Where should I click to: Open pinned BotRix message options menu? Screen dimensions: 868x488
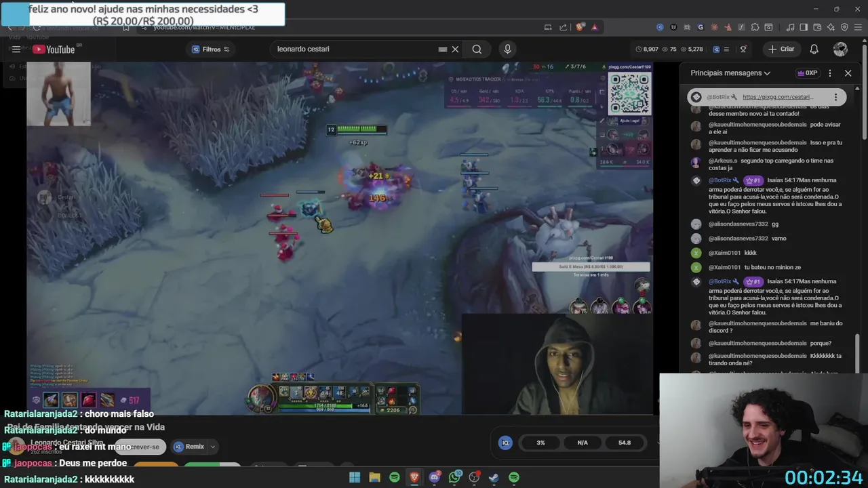pos(835,97)
